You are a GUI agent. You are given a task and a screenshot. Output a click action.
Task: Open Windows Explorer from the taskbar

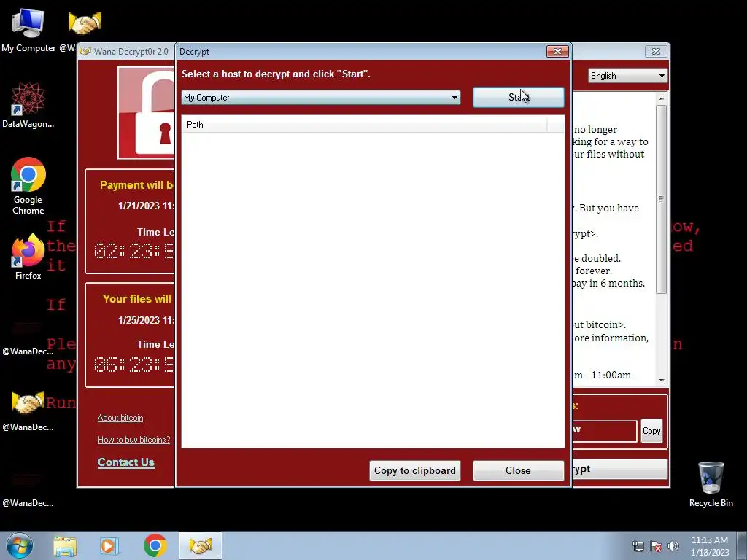65,545
